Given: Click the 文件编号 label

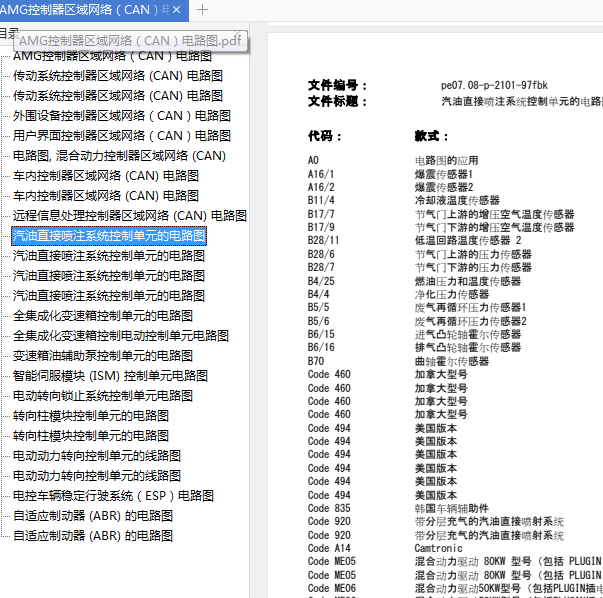Looking at the screenshot, I should point(337,85).
